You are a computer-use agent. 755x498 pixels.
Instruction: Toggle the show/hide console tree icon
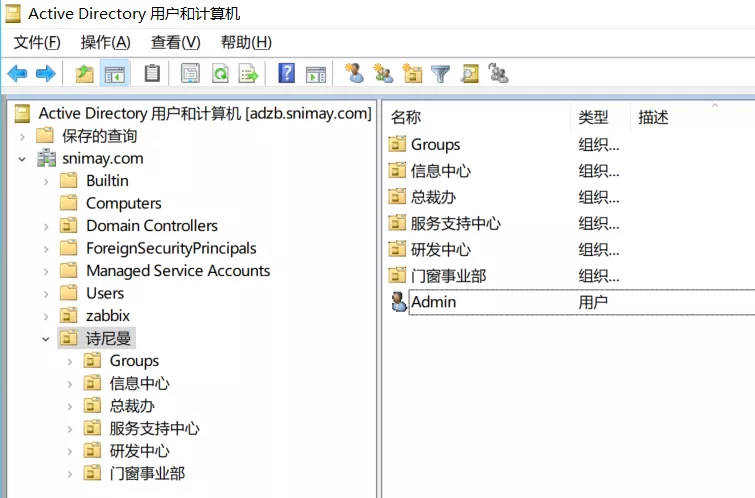tap(115, 73)
